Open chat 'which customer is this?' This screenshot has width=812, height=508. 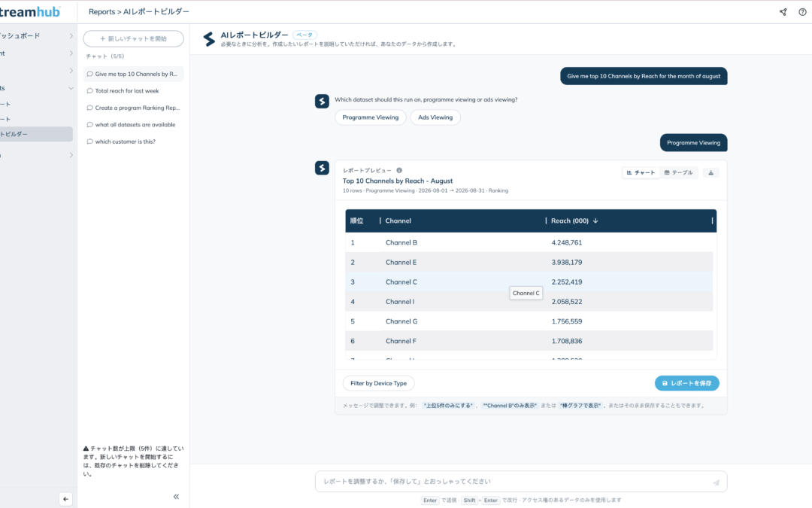coord(134,141)
